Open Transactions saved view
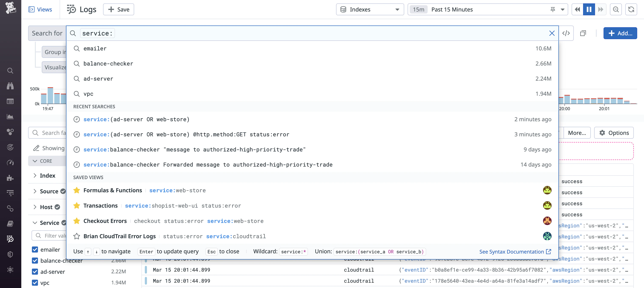The image size is (644, 288). tap(312, 205)
